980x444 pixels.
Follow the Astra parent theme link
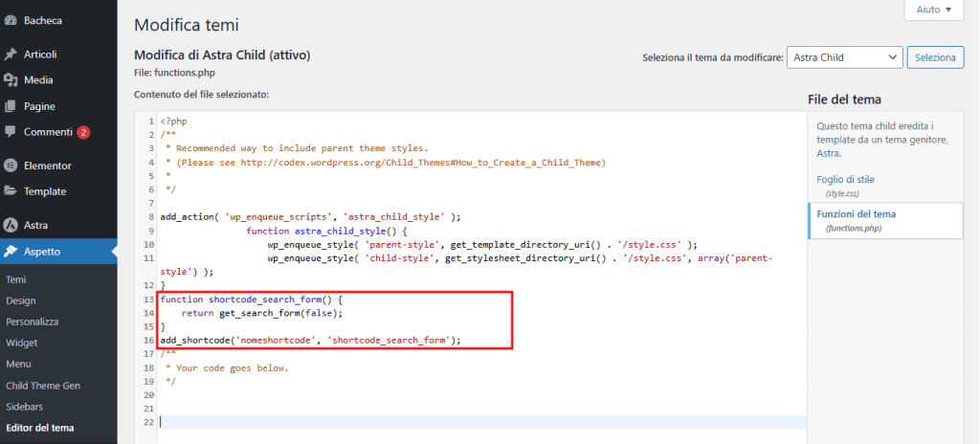(x=828, y=153)
